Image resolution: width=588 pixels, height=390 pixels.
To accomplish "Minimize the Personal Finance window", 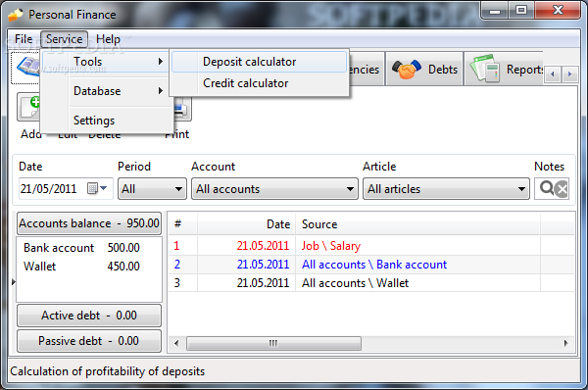I will click(495, 11).
